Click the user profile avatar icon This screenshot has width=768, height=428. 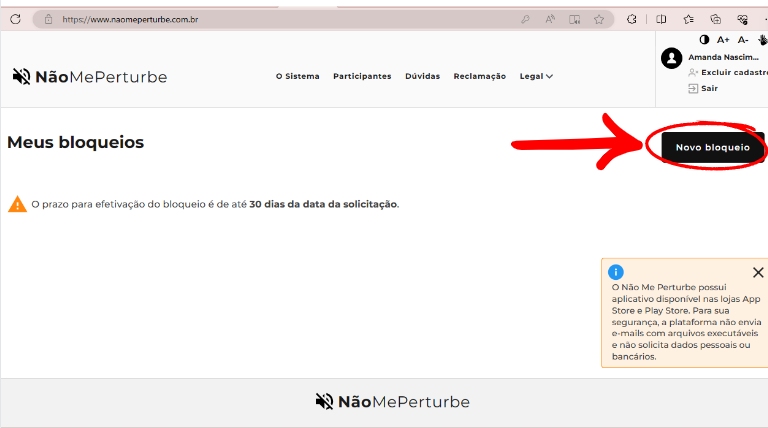click(x=672, y=58)
